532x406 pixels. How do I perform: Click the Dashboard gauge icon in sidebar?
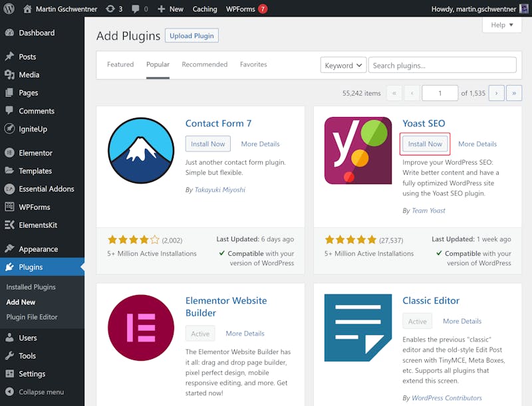coord(9,33)
